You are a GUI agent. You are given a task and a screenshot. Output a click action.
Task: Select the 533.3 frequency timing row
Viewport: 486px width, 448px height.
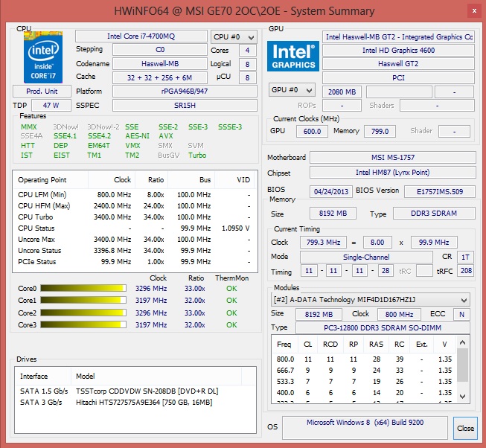[x=364, y=381]
